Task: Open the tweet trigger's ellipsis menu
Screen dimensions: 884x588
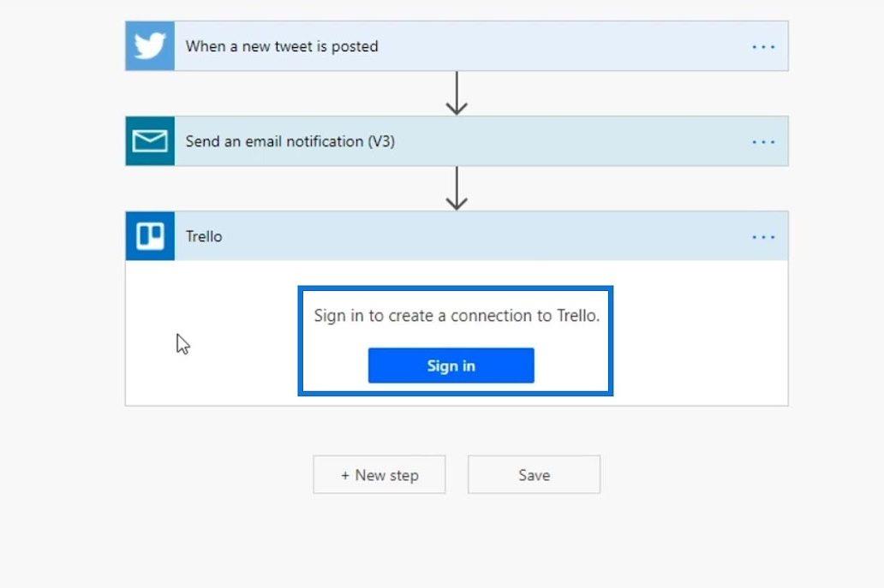Action: point(763,47)
